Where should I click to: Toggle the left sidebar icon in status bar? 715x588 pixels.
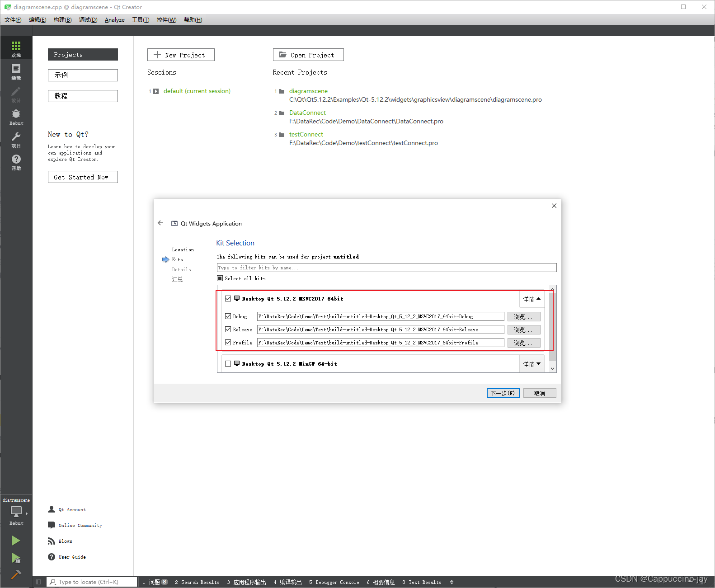pyautogui.click(x=38, y=582)
